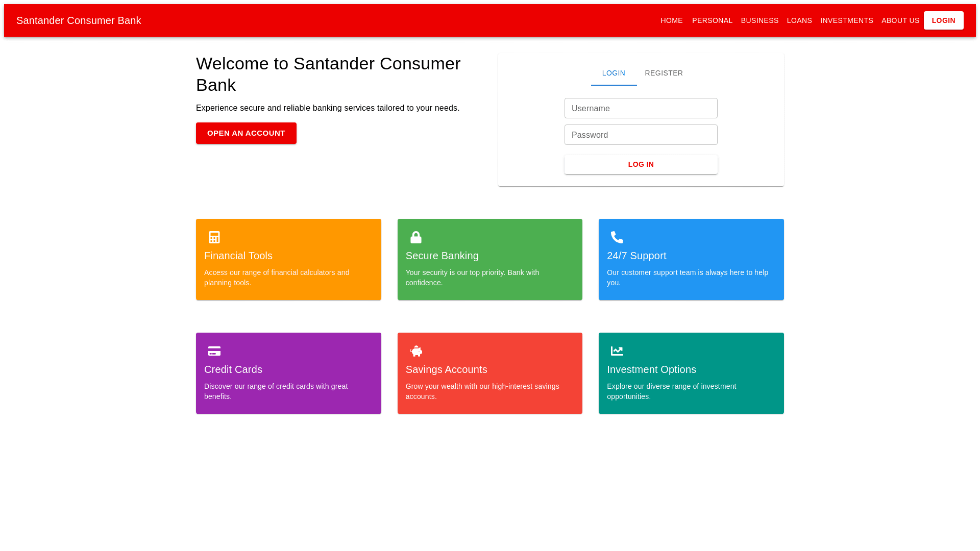Click the Santander Consumer Bank brand title
Image resolution: width=980 pixels, height=551 pixels.
79,20
